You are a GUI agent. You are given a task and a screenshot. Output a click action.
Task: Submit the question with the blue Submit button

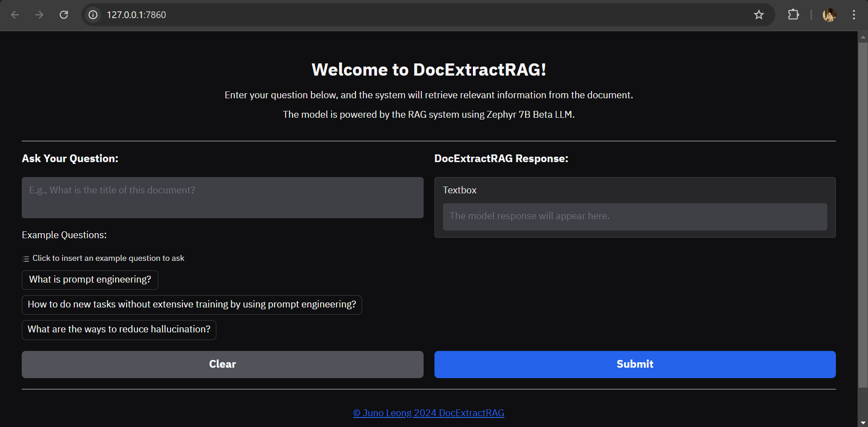635,365
